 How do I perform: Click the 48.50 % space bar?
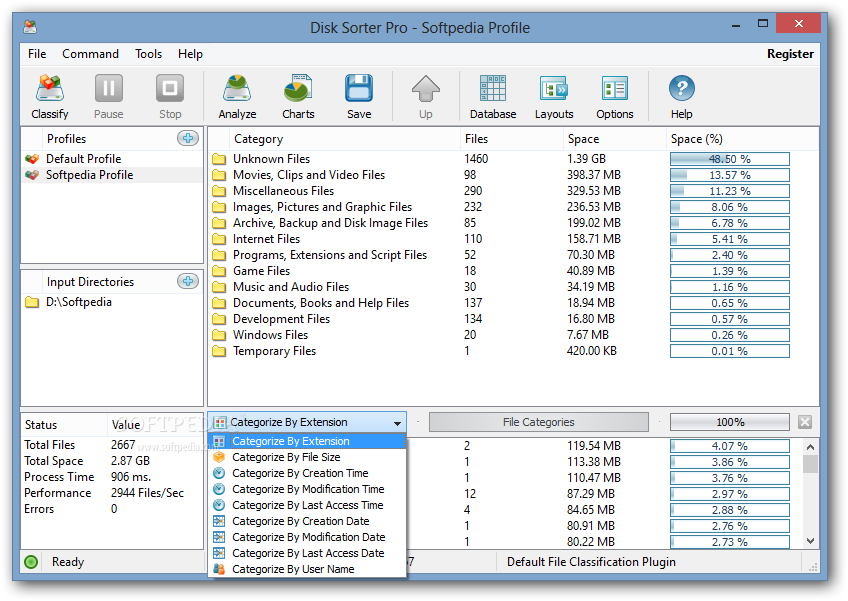[730, 159]
